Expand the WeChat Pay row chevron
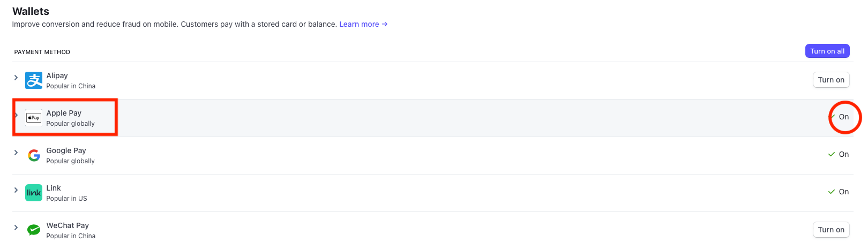The image size is (868, 250). pyautogui.click(x=16, y=228)
